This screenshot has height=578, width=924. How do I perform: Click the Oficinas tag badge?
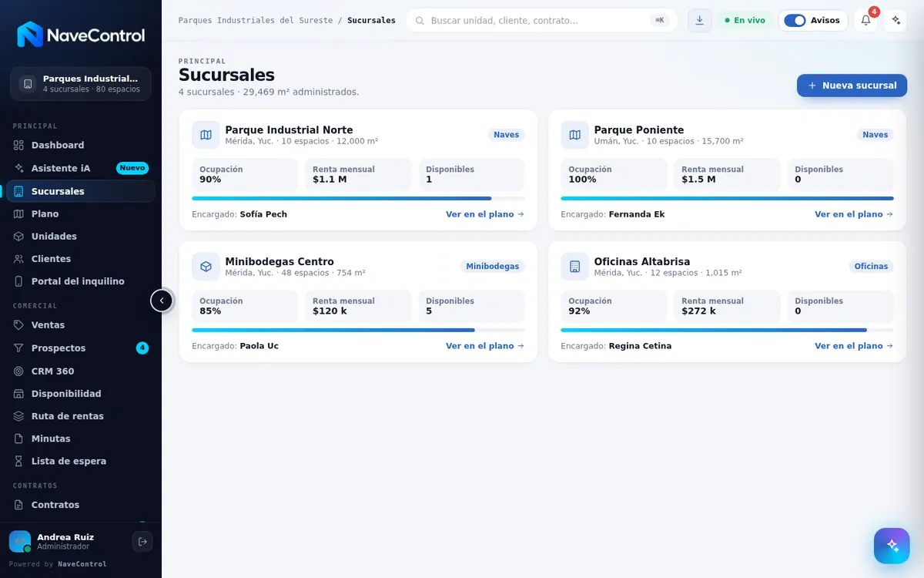[871, 267]
